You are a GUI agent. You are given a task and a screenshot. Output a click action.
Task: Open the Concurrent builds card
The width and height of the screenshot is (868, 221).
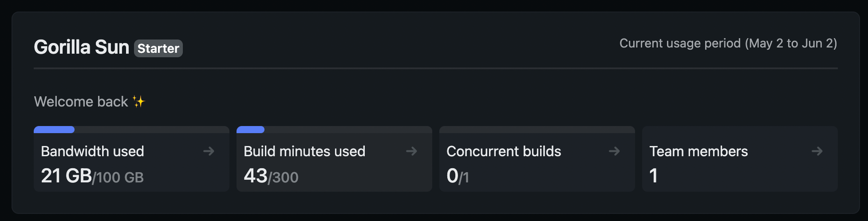[x=537, y=159]
